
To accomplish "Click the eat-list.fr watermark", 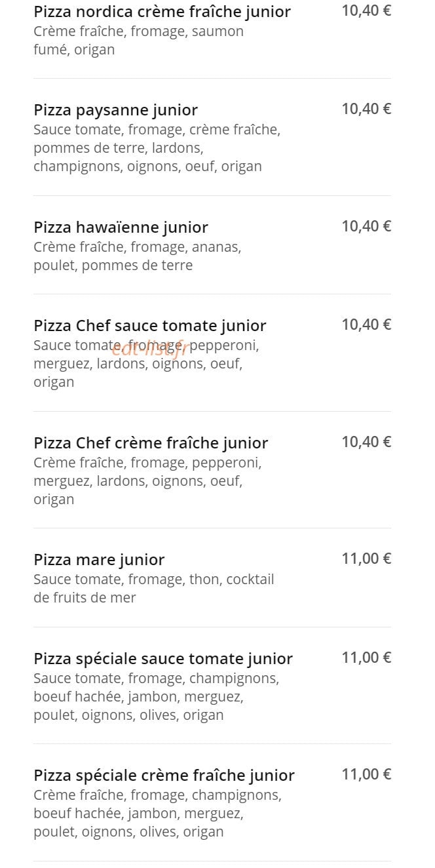I will click(x=150, y=349).
